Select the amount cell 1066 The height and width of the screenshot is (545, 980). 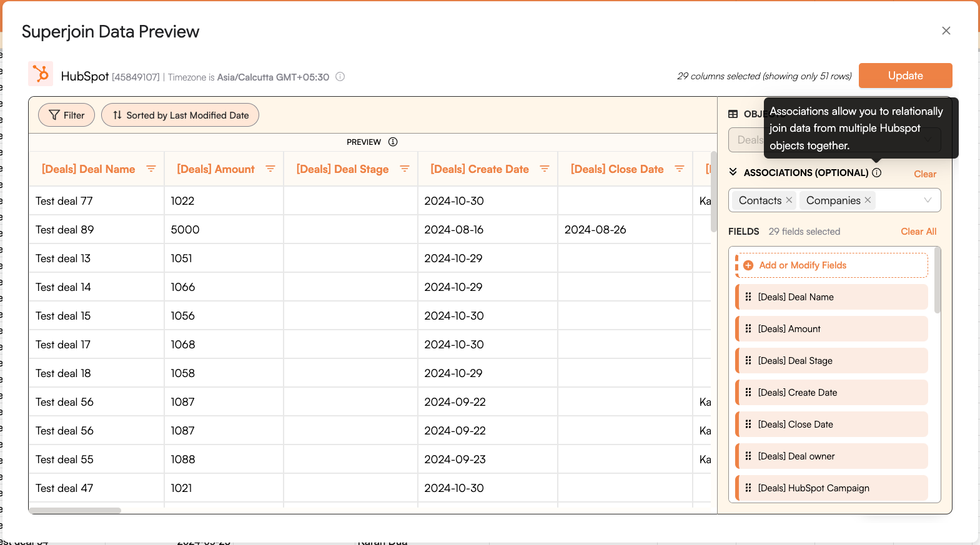point(224,287)
